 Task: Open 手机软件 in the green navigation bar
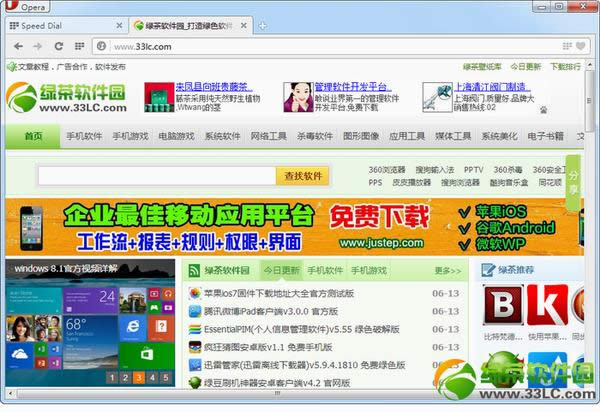84,136
